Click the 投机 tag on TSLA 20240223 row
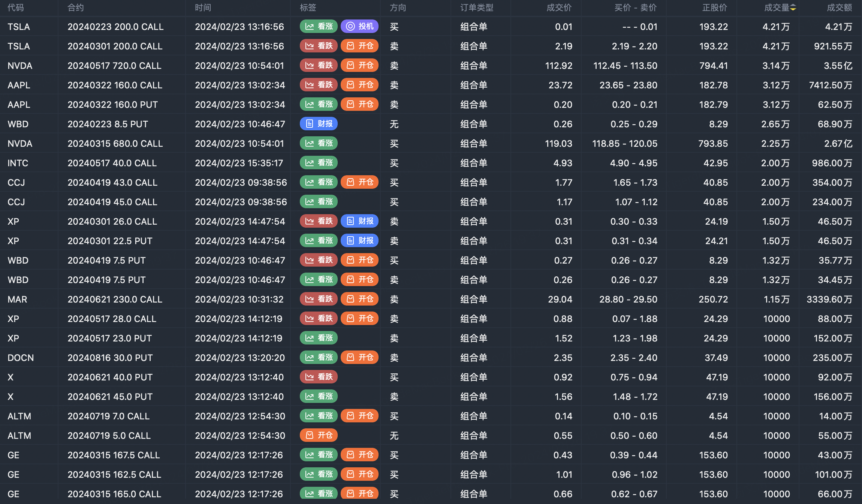Viewport: 862px width, 504px height. [359, 26]
